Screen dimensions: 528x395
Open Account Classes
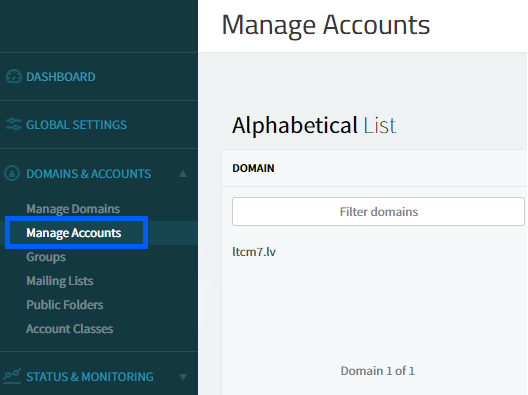70,329
